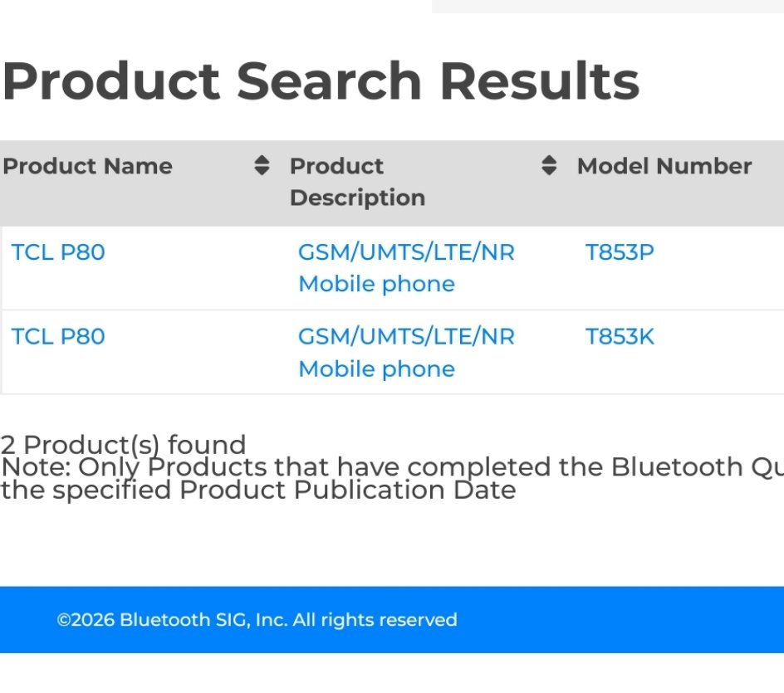
Task: Open second TCL P80 product link
Action: pyautogui.click(x=58, y=337)
